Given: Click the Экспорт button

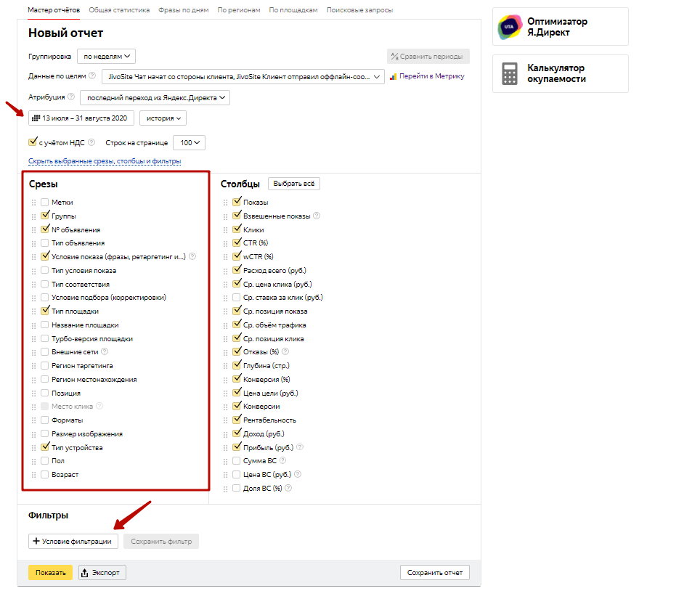Looking at the screenshot, I should (102, 573).
